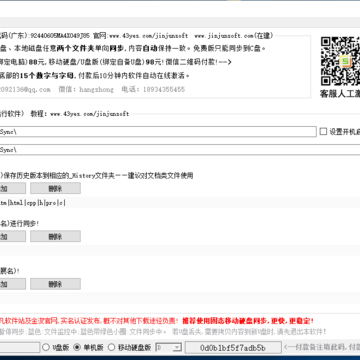Click the WeChat payment QR code image
The image size is (360, 360).
pyautogui.click(x=340, y=61)
